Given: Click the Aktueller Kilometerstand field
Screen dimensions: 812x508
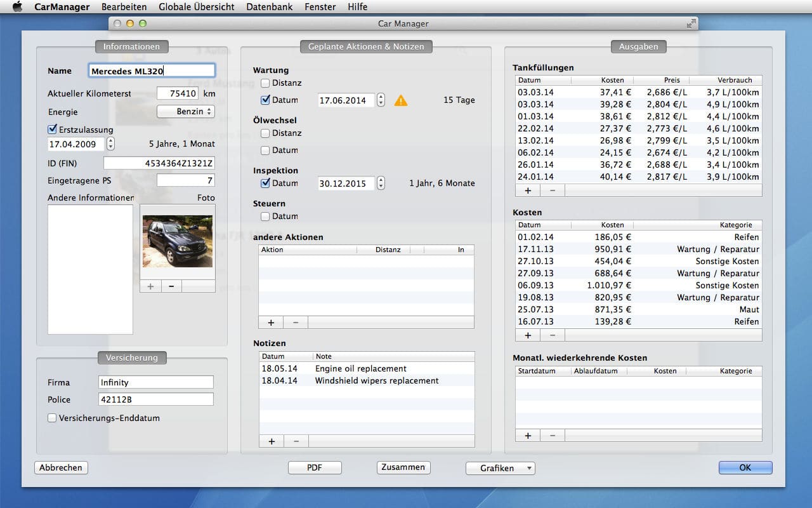Looking at the screenshot, I should [178, 93].
